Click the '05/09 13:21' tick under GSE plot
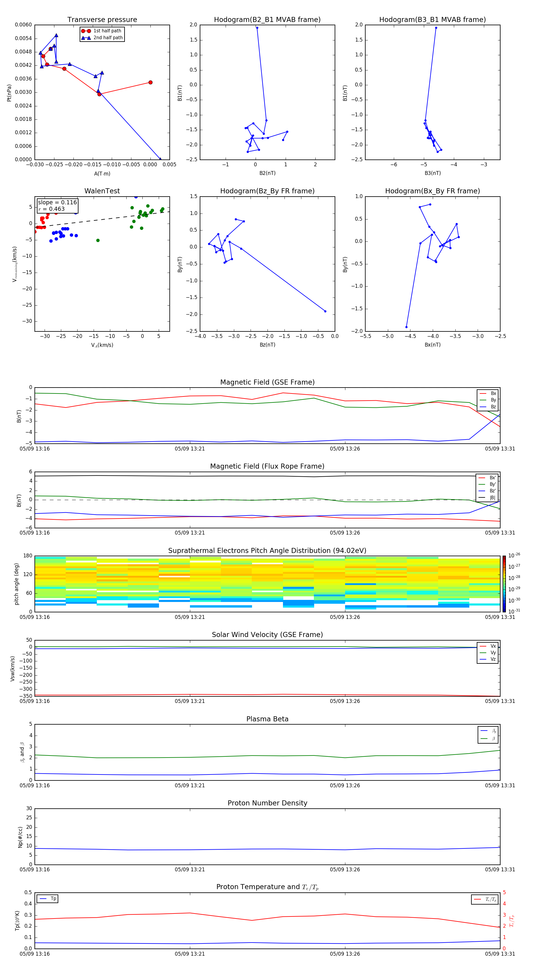The height and width of the screenshot is (980, 535). 190,449
